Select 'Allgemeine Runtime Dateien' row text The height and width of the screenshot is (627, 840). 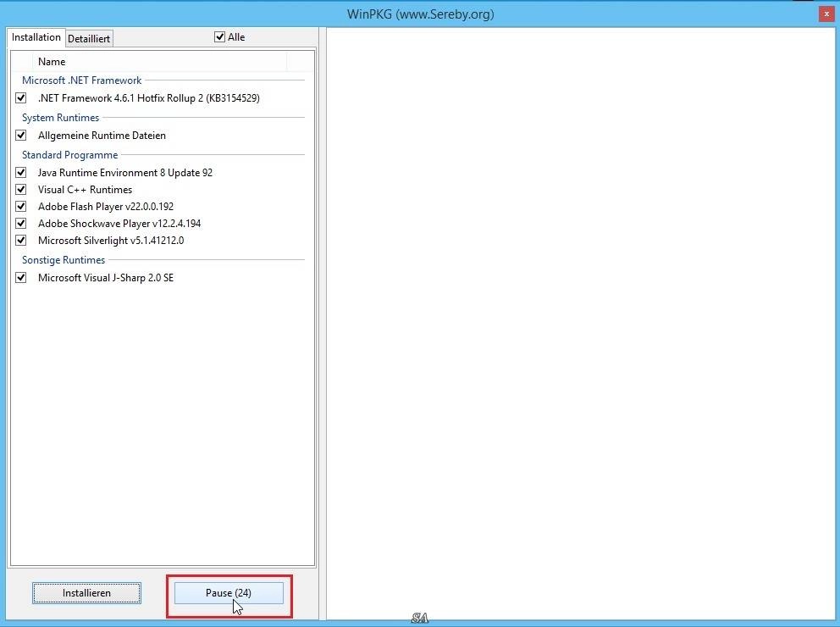[102, 136]
